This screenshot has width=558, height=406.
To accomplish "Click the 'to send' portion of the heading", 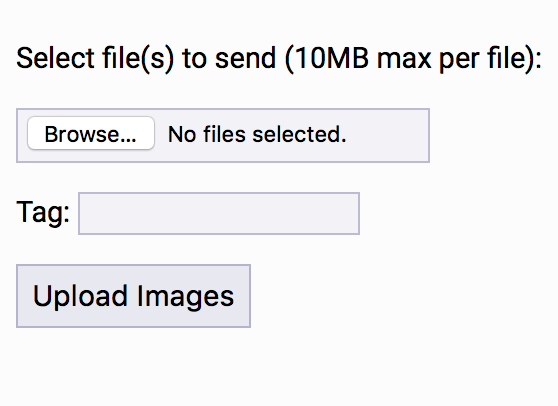I will [229, 59].
